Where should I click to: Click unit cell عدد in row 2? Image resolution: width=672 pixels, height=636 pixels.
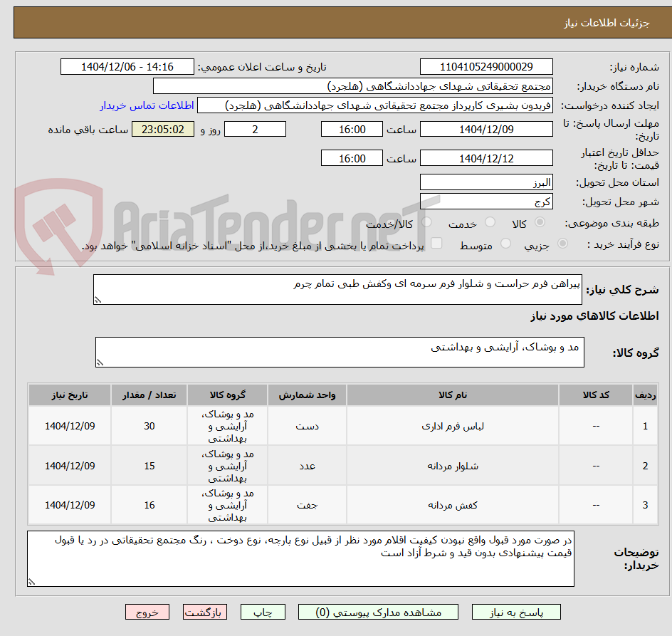pos(307,466)
